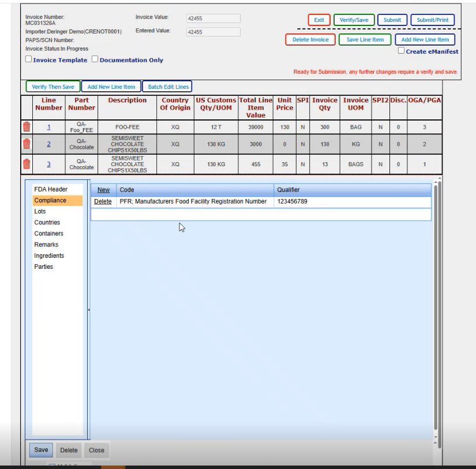Toggle the Documentation Only checkbox
This screenshot has height=469, width=476.
point(95,59)
